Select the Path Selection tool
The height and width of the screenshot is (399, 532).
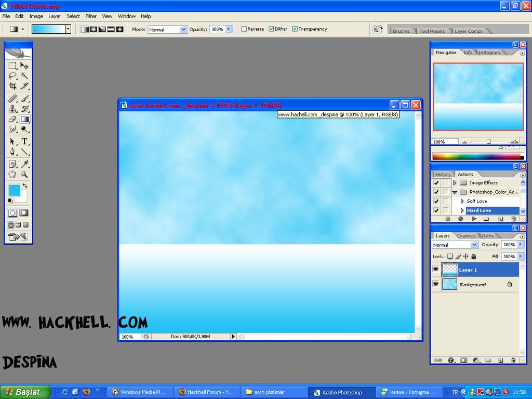(x=12, y=141)
